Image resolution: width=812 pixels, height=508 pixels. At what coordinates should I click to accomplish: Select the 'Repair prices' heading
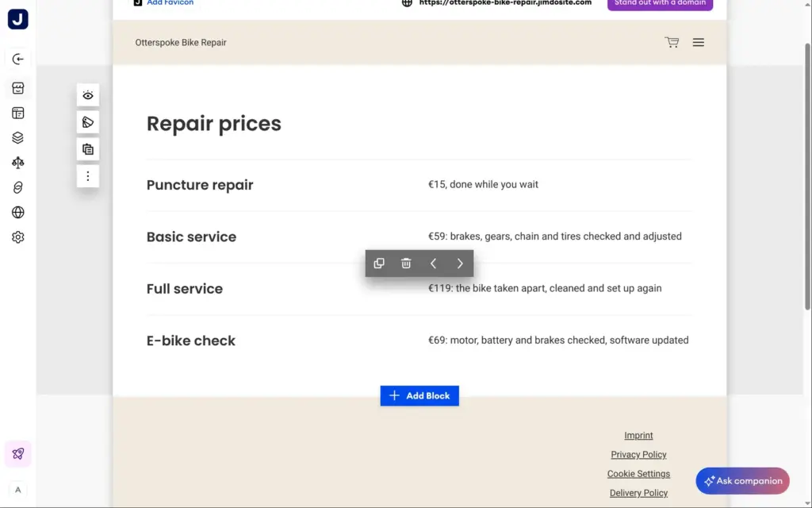click(x=214, y=123)
